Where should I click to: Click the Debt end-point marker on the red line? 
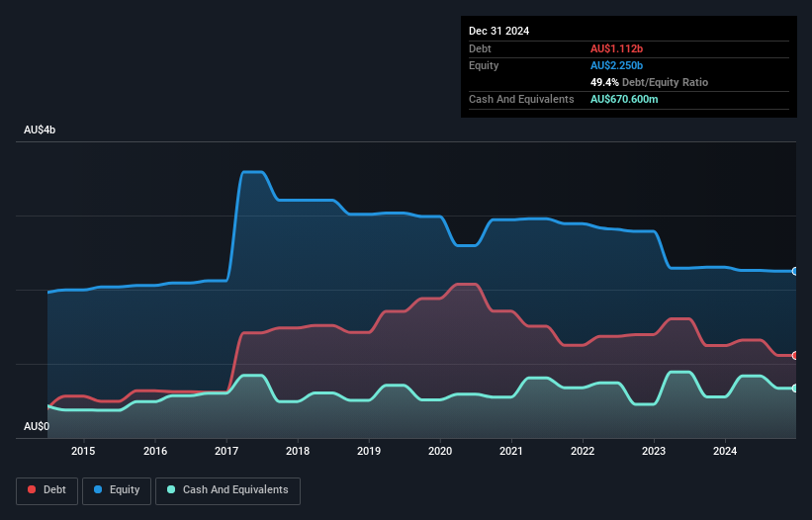795,356
